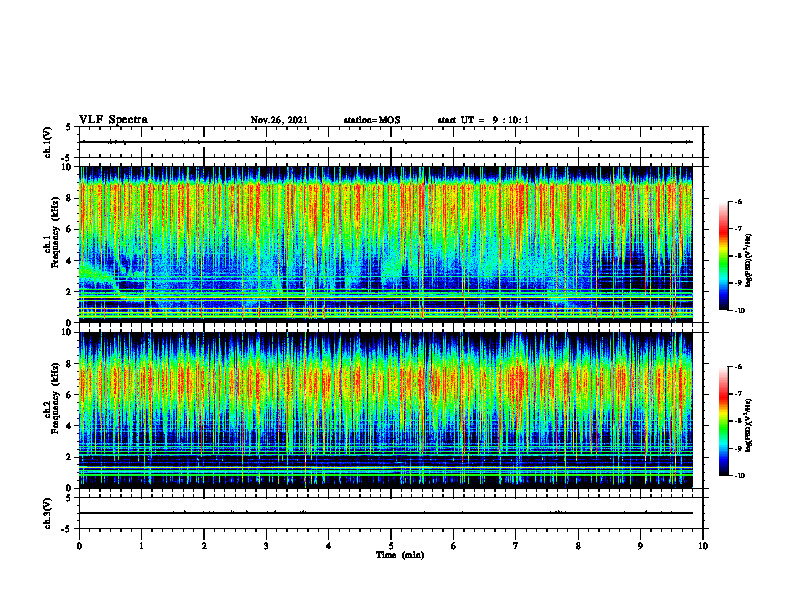This screenshot has width=792, height=612.
Task: Click the '-10' tick on ch.2 colorbar
Action: pos(740,476)
